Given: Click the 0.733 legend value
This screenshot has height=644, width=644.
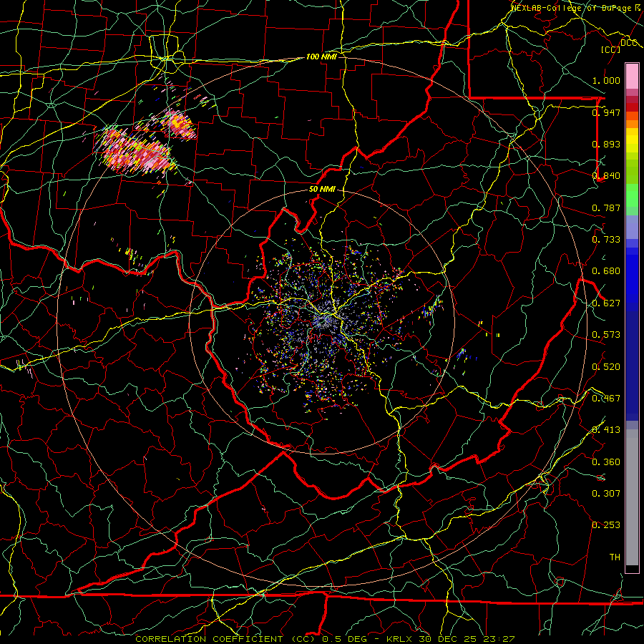Looking at the screenshot, I should 606,240.
